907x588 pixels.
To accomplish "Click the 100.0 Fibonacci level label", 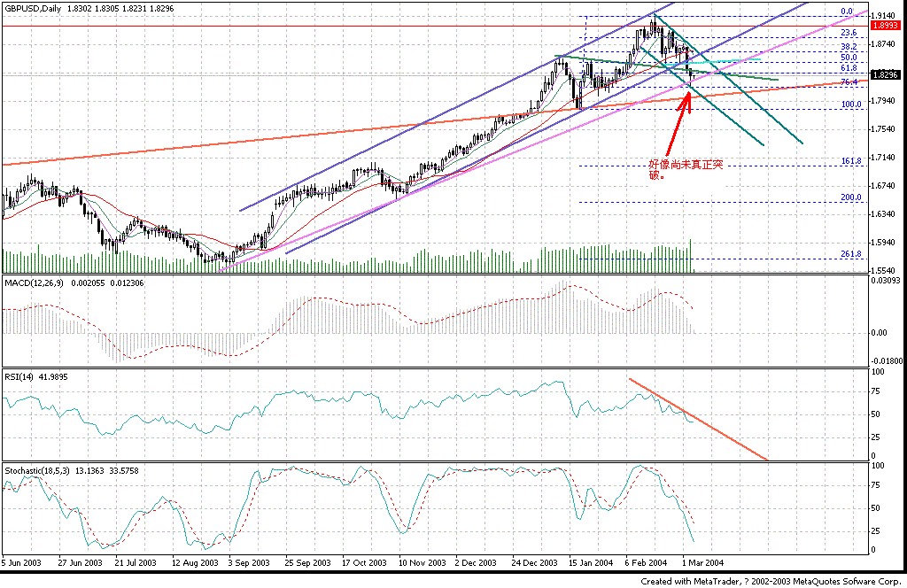I will (x=851, y=104).
